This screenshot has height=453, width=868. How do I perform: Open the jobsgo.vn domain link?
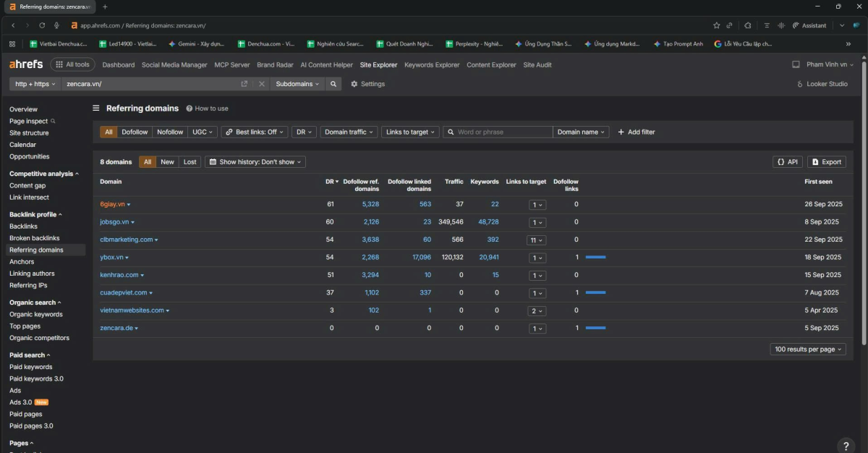(x=114, y=222)
